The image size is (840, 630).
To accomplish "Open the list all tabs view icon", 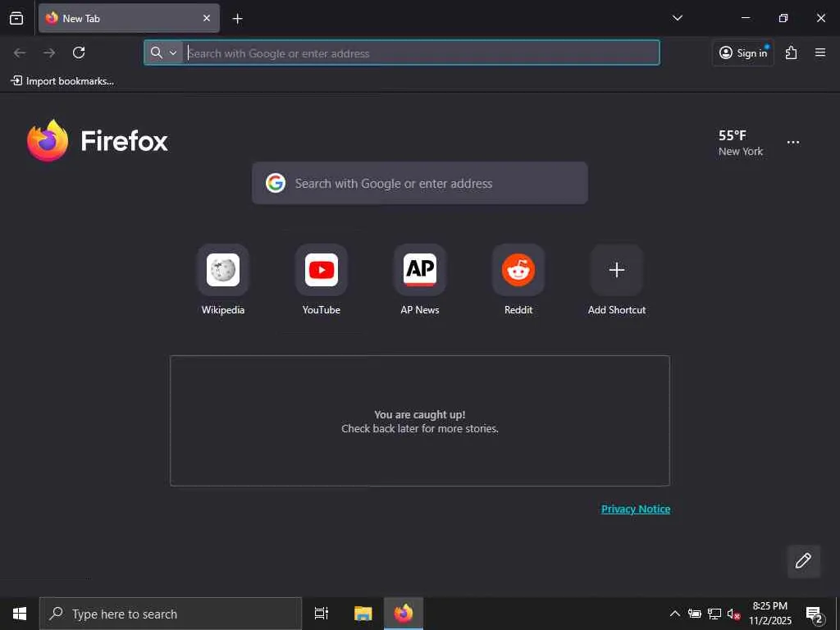I will [16, 18].
